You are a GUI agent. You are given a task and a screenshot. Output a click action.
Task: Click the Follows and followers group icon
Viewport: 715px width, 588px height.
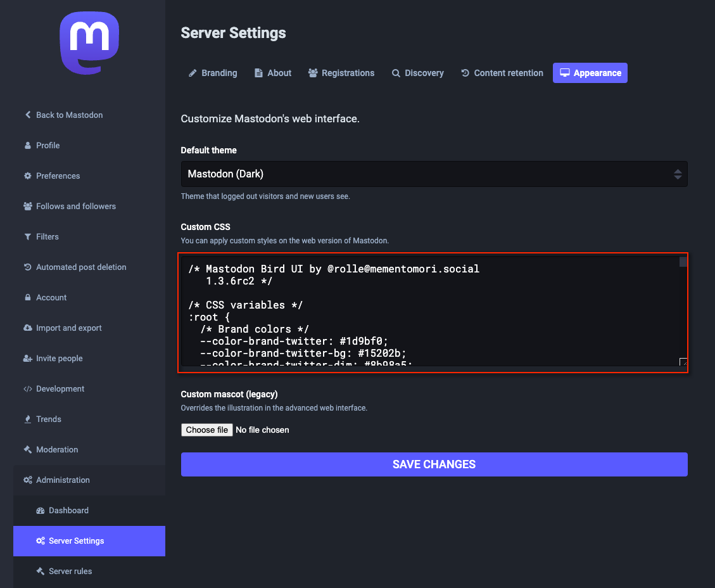28,206
